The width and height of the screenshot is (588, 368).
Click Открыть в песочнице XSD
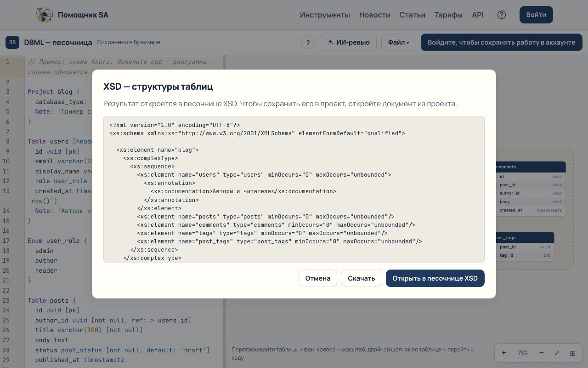435,278
